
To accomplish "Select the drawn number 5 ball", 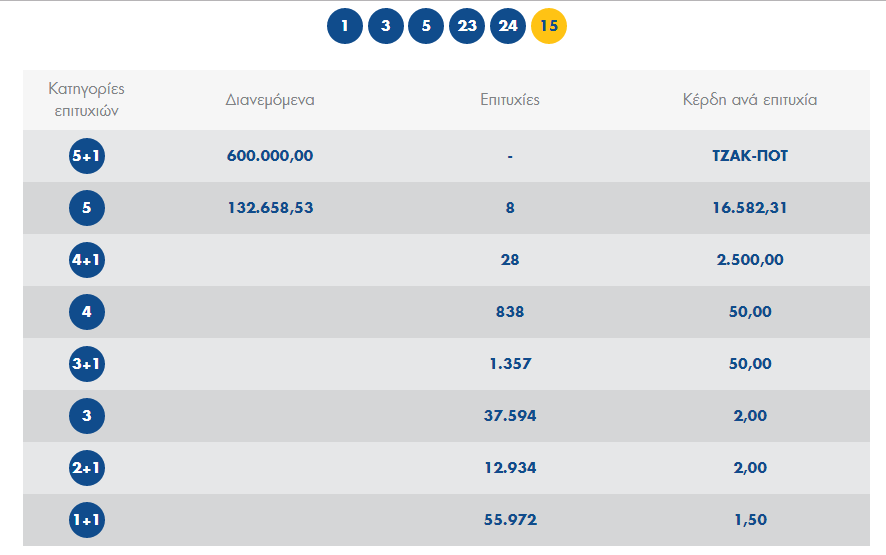I will (x=426, y=26).
